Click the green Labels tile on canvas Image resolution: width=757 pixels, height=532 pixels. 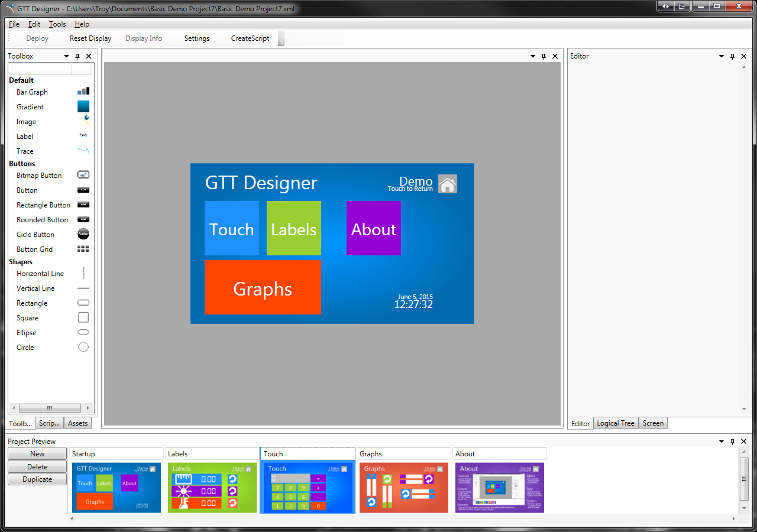coord(294,228)
